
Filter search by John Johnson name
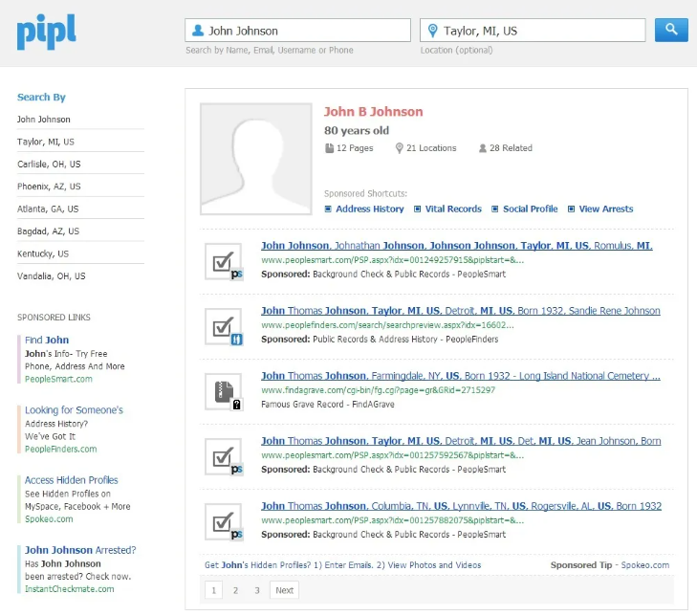pos(44,120)
